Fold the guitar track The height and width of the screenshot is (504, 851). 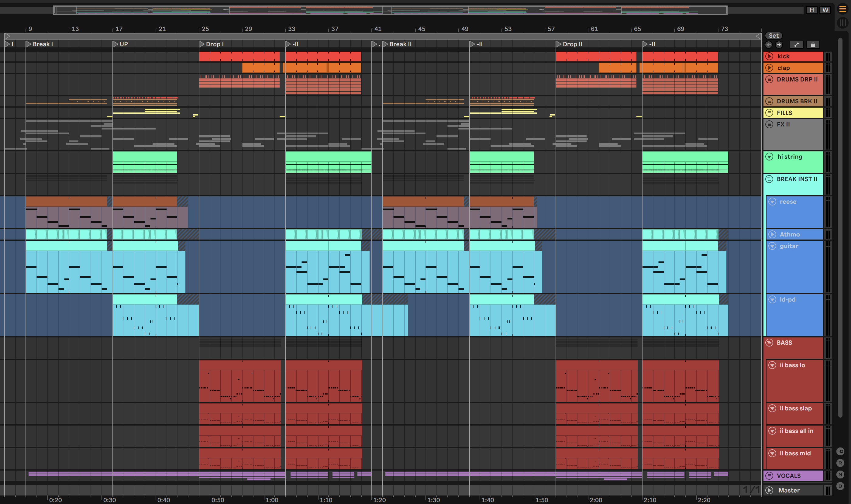(772, 246)
